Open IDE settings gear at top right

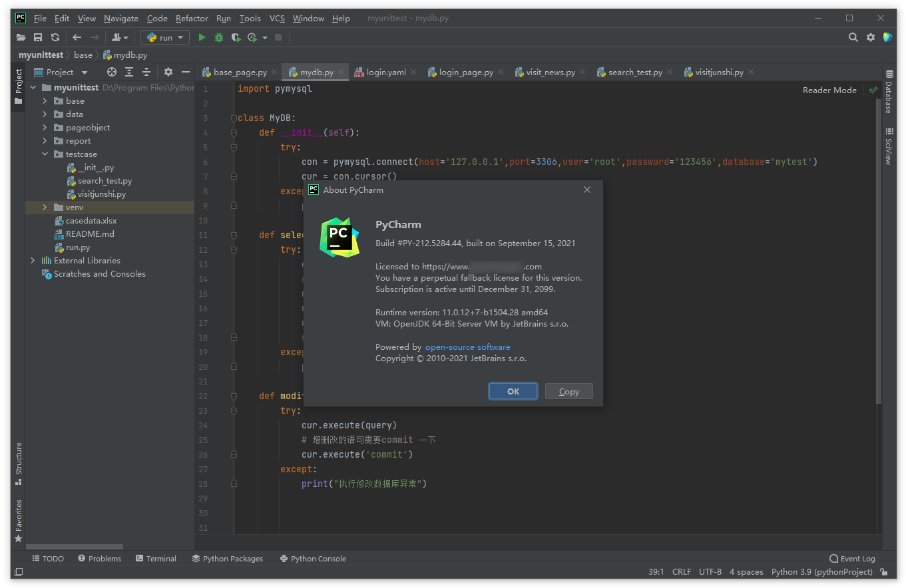click(x=871, y=38)
